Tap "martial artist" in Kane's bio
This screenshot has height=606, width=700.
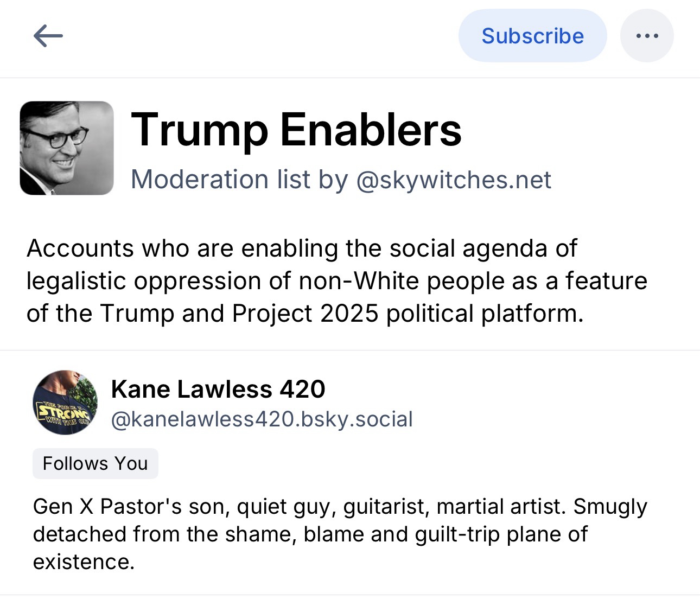coord(499,507)
